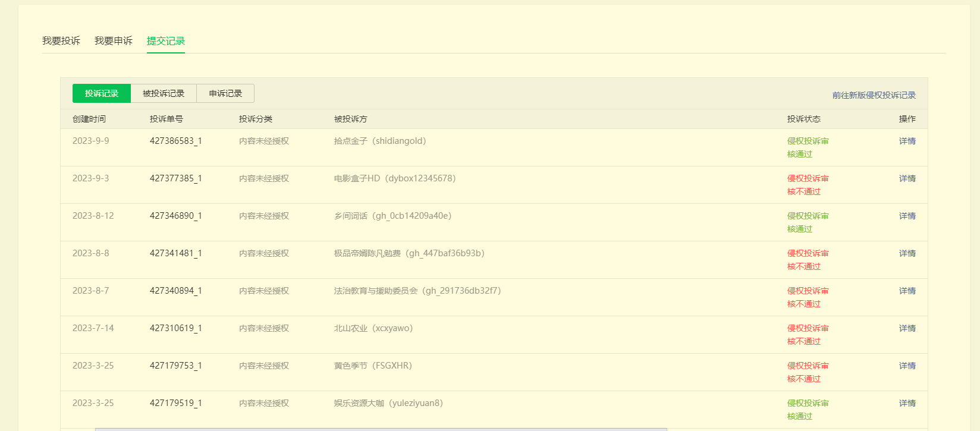Click 黄色季节 (FSGXHR) respondent

(x=373, y=366)
